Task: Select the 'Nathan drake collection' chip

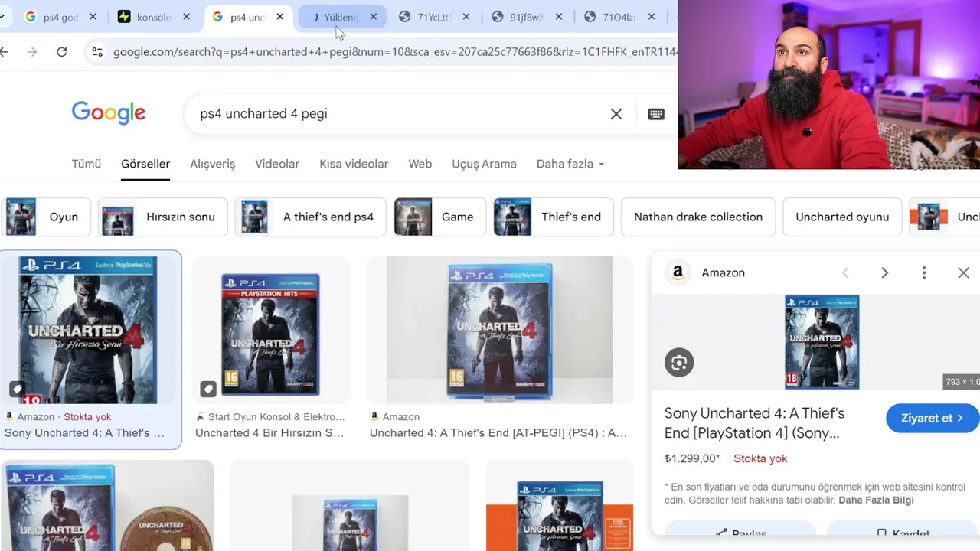Action: click(x=698, y=217)
